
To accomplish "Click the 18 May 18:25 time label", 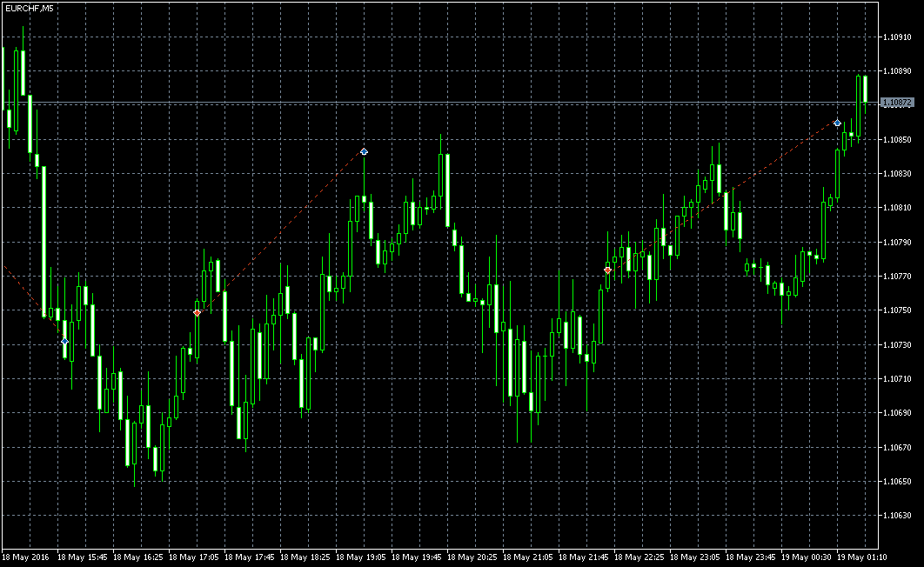I will (x=305, y=557).
